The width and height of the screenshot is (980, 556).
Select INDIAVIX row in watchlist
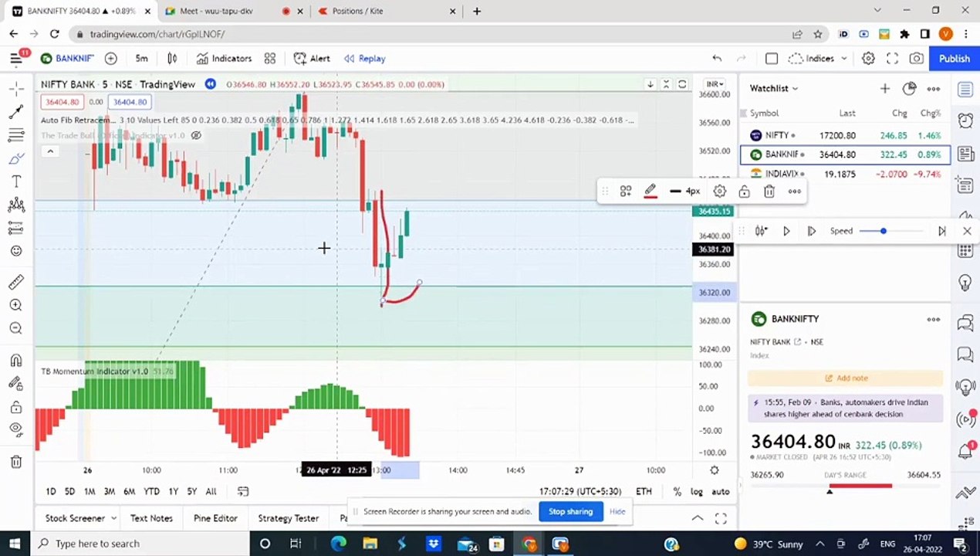[845, 174]
